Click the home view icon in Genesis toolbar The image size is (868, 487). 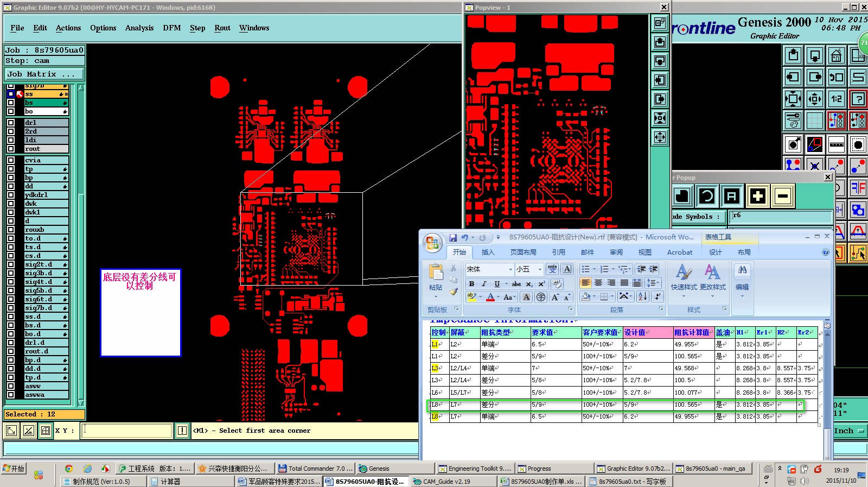(x=836, y=55)
